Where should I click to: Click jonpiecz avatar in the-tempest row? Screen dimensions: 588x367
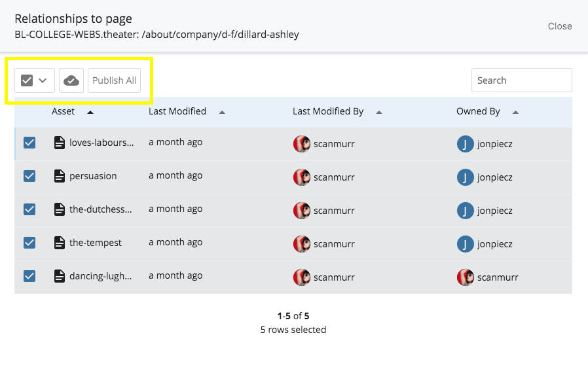coord(465,243)
